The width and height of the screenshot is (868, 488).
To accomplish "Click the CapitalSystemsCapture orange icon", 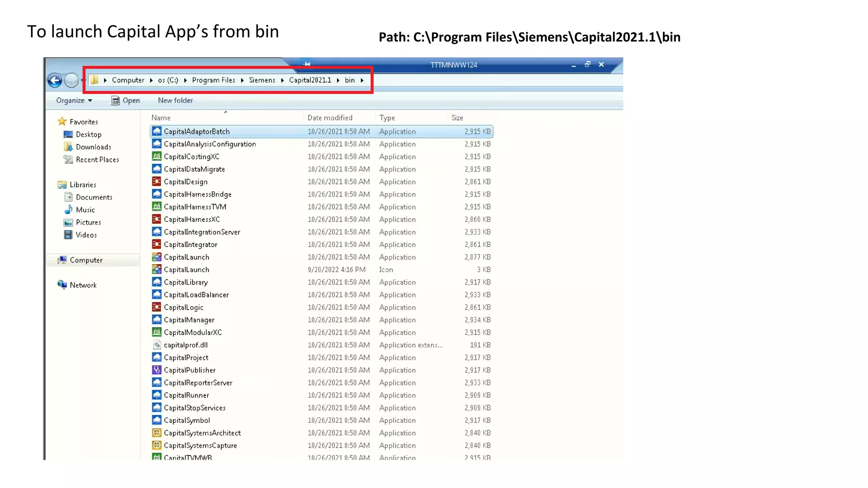I will 157,445.
